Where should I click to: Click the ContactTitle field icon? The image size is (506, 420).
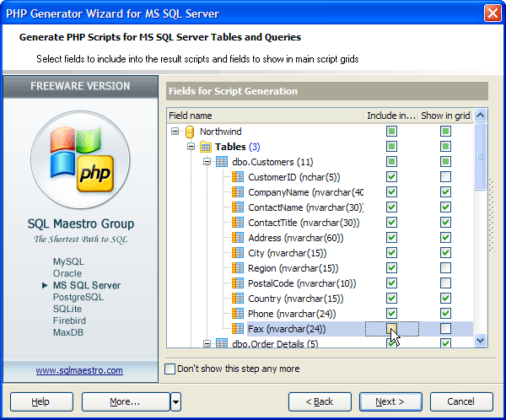click(238, 223)
